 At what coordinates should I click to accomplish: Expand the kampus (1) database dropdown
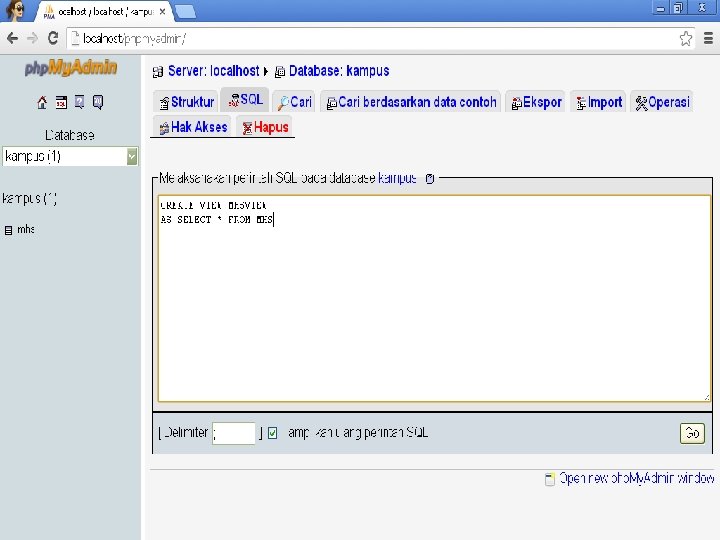70,157
